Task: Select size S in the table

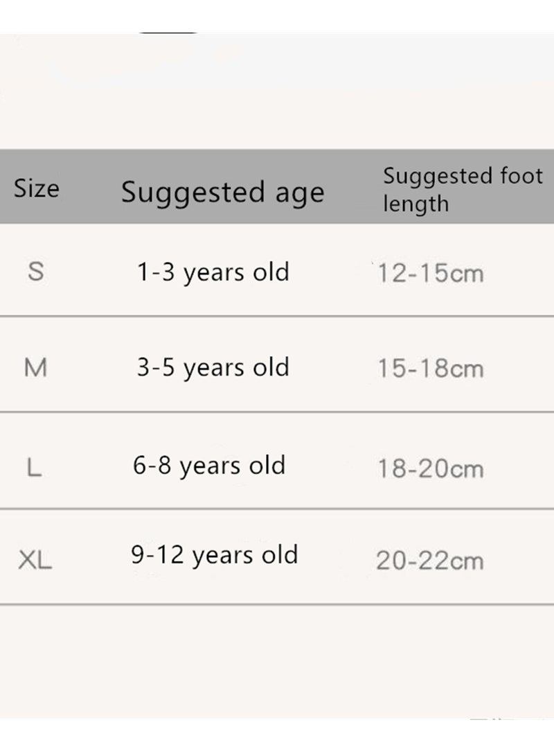Action: (35, 272)
